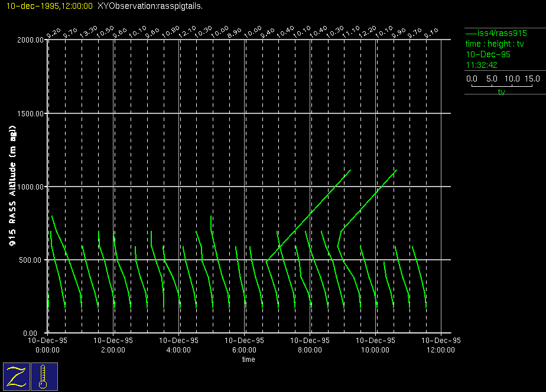Click the 15.0 mark on tv scale
Viewport: 546px width, 392px height.
coord(532,79)
